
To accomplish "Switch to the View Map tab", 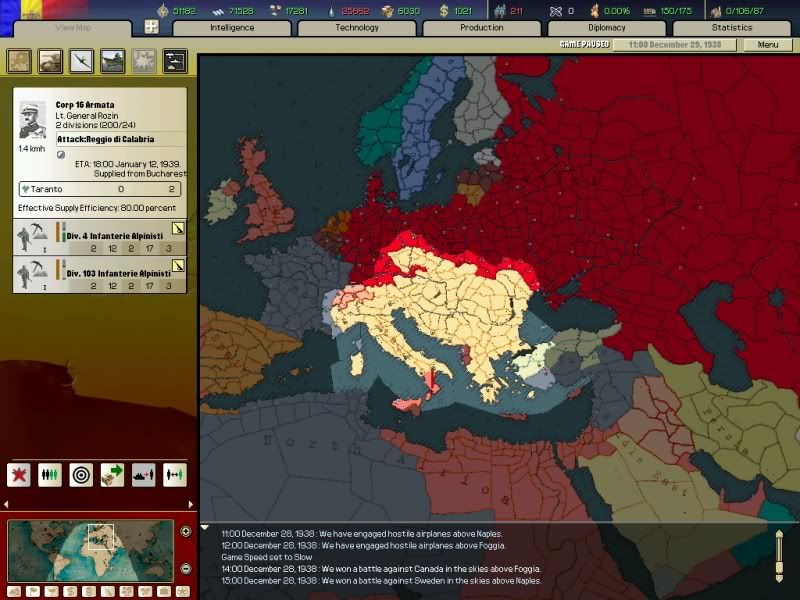I will click(x=72, y=28).
